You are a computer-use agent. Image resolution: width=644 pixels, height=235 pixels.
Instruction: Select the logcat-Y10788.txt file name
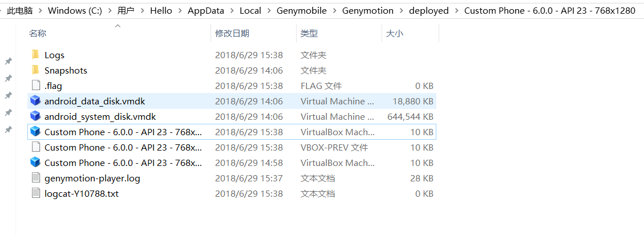coord(82,193)
